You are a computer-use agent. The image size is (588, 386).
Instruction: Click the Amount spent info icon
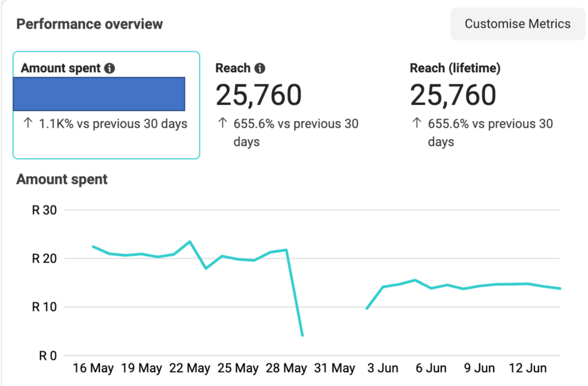point(110,68)
